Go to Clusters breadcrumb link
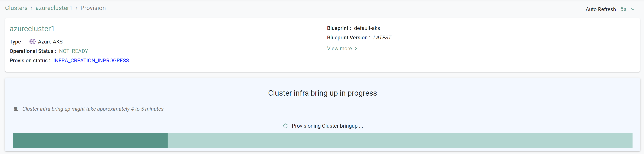This screenshot has height=154, width=644. click(16, 8)
